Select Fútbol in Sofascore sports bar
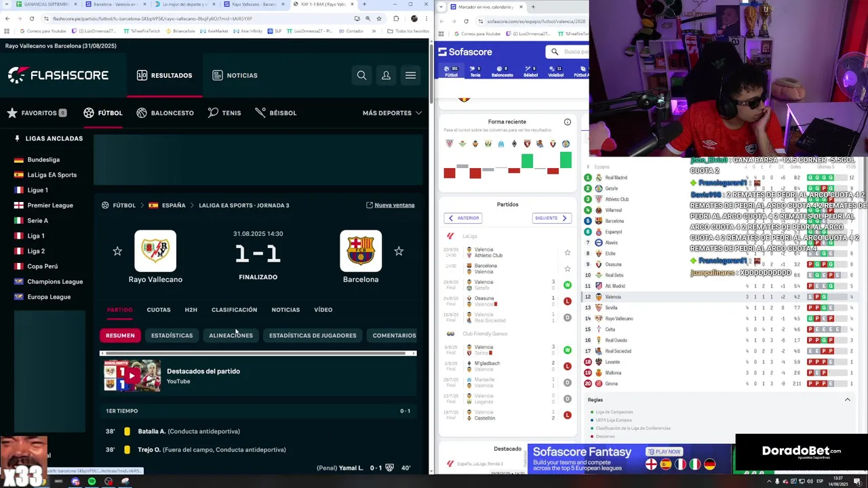 (x=451, y=72)
